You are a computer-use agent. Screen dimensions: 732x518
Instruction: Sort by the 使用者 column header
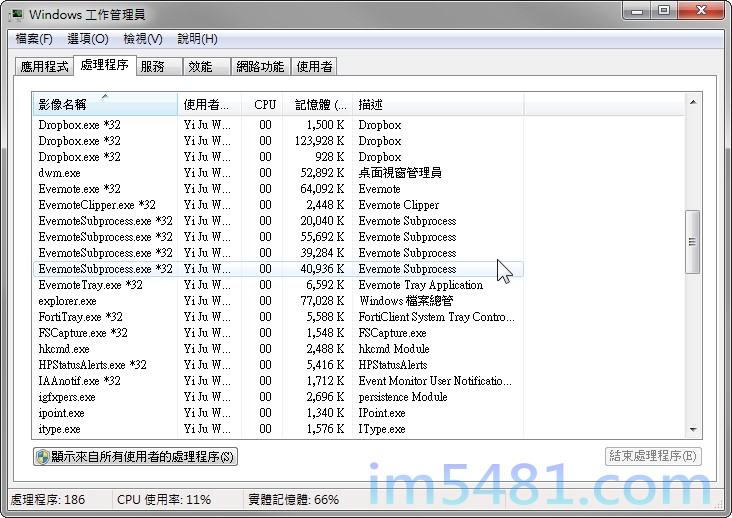[x=210, y=105]
